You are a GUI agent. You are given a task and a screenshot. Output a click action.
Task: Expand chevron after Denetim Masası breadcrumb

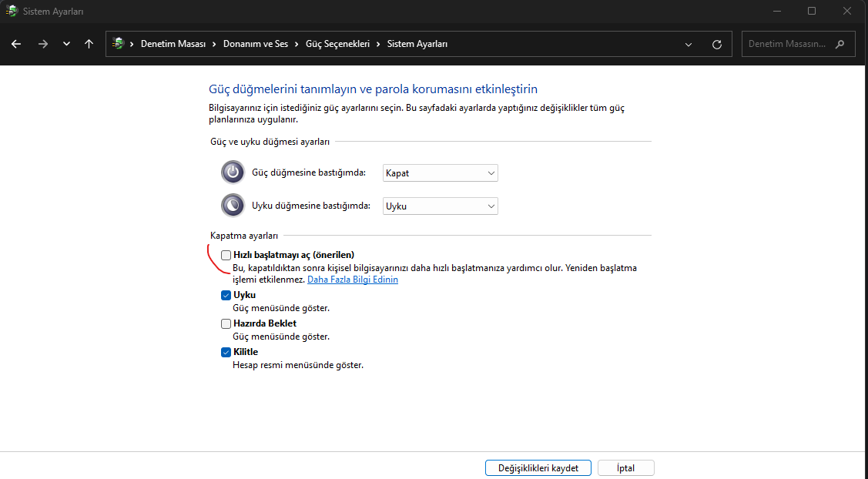(215, 45)
